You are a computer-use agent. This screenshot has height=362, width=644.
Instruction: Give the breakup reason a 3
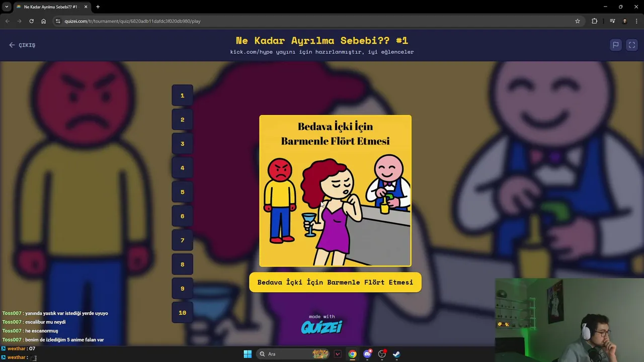182,144
